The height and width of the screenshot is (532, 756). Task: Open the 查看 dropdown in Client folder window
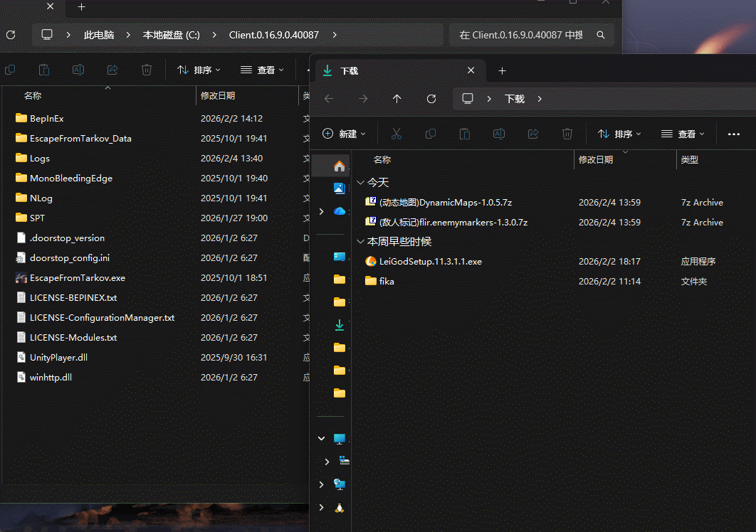(x=262, y=70)
